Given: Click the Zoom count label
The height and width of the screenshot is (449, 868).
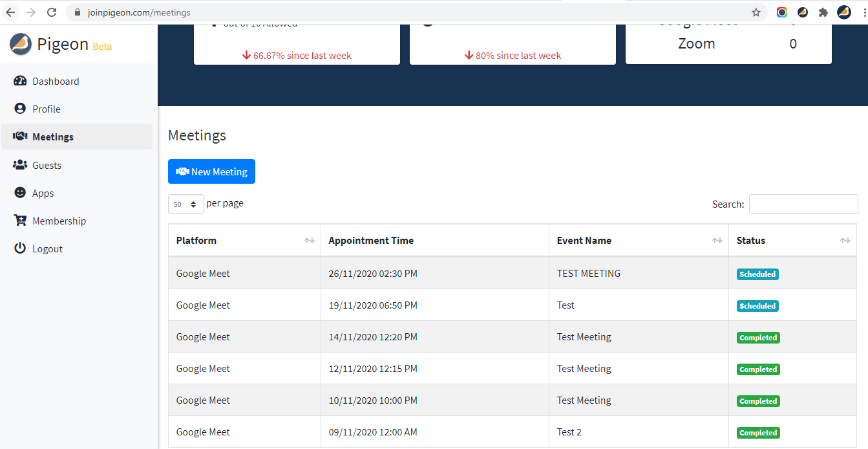Looking at the screenshot, I should point(697,44).
